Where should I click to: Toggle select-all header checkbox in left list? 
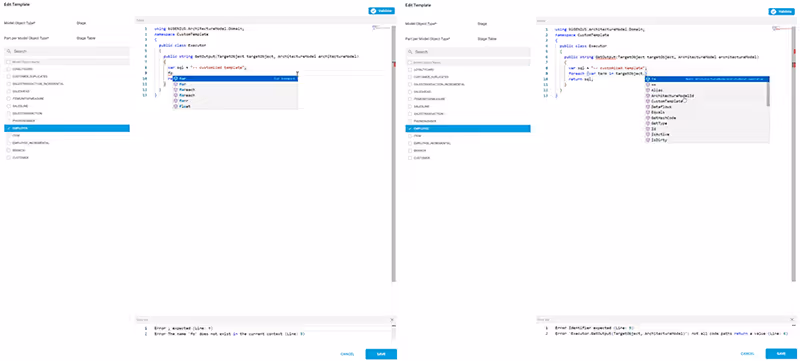[x=8, y=62]
